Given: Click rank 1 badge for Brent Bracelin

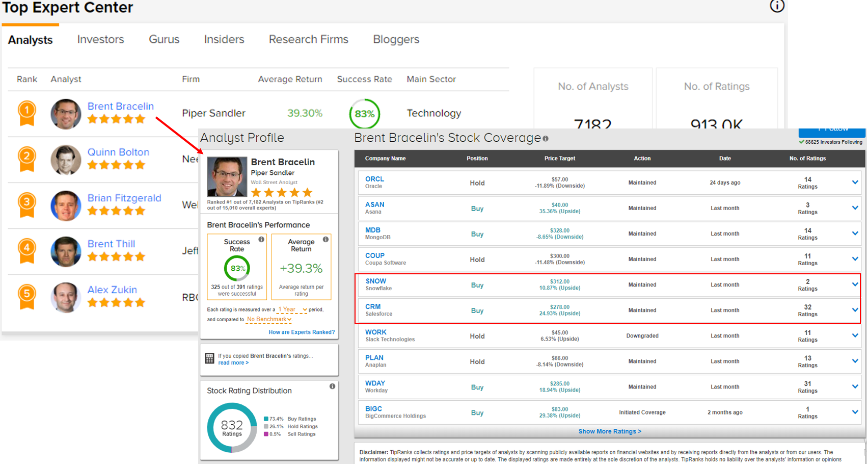Looking at the screenshot, I should (x=27, y=113).
